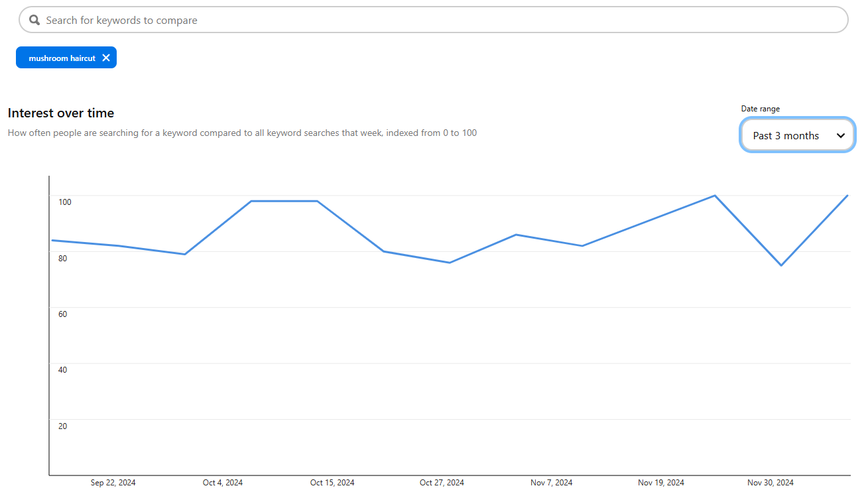Click the 60 value on y-axis
Image resolution: width=868 pixels, height=498 pixels.
[x=63, y=314]
